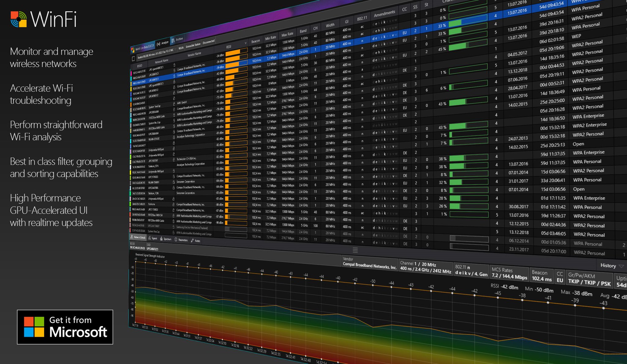Click the RSSI column sort arrow

pyautogui.click(x=246, y=43)
